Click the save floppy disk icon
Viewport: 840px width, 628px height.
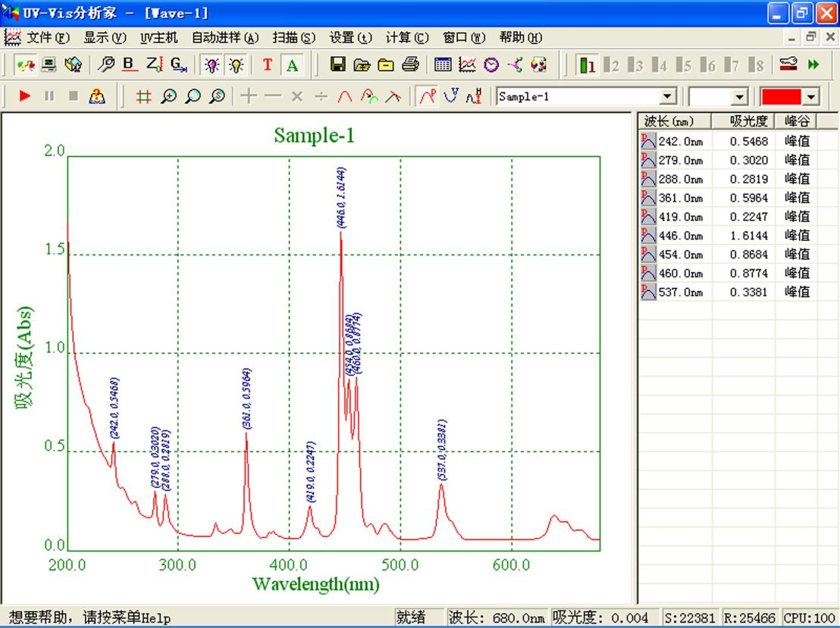coord(338,65)
